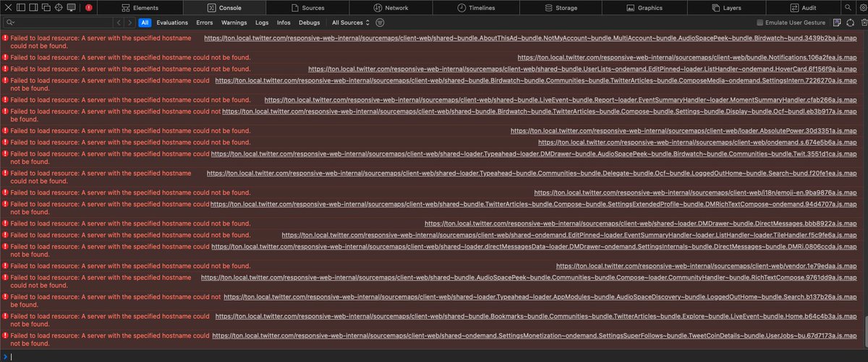Click the circular filter options icon
868x362 pixels.
point(380,22)
